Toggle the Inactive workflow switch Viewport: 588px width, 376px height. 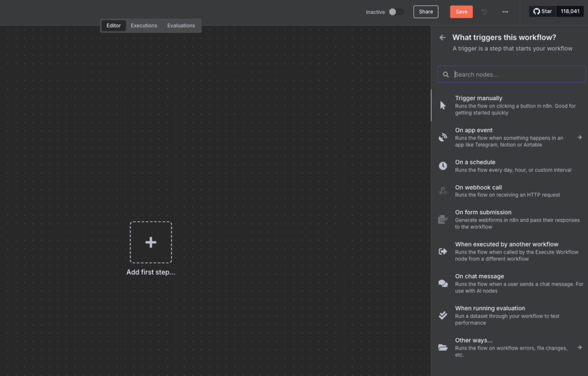396,12
